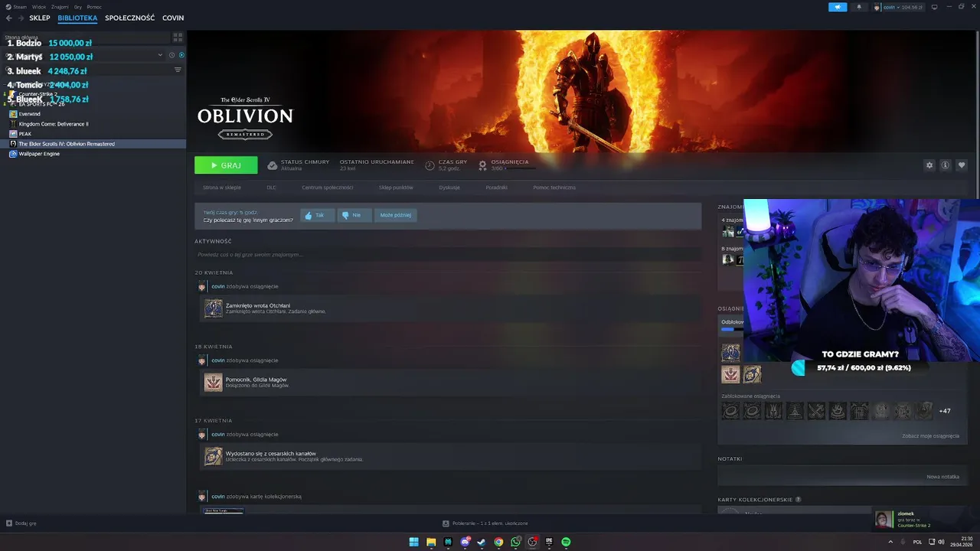This screenshot has width=980, height=551.
Task: Add game to favorites heart icon
Action: coord(962,165)
